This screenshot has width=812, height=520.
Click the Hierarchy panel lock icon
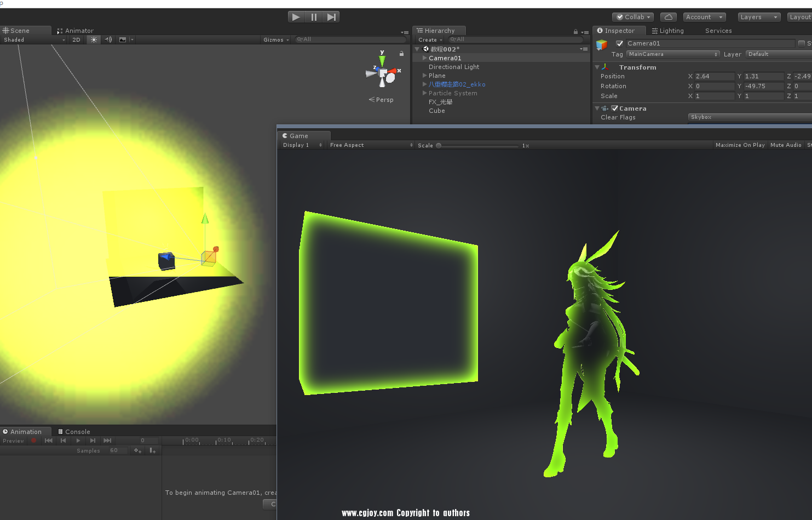pos(575,32)
